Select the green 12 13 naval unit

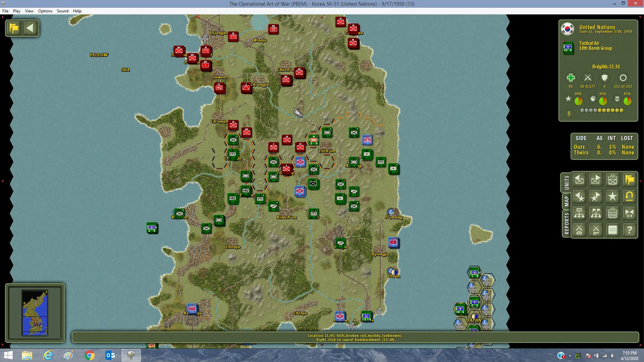tap(366, 316)
